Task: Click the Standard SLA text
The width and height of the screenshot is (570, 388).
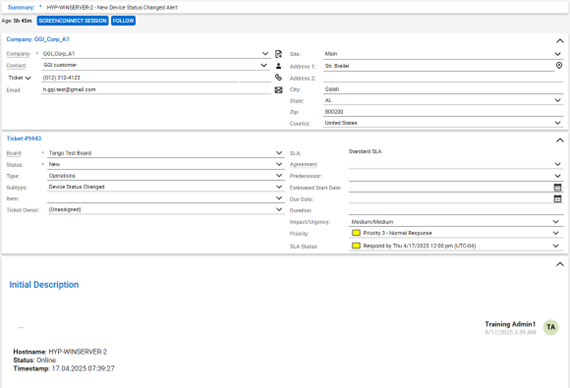Action: pyautogui.click(x=365, y=151)
